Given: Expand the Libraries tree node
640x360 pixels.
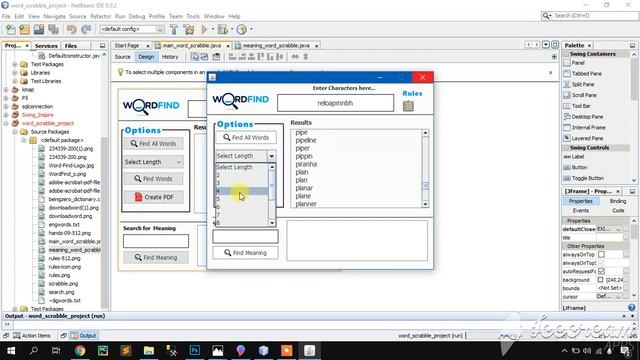Looking at the screenshot, I should pos(15,73).
